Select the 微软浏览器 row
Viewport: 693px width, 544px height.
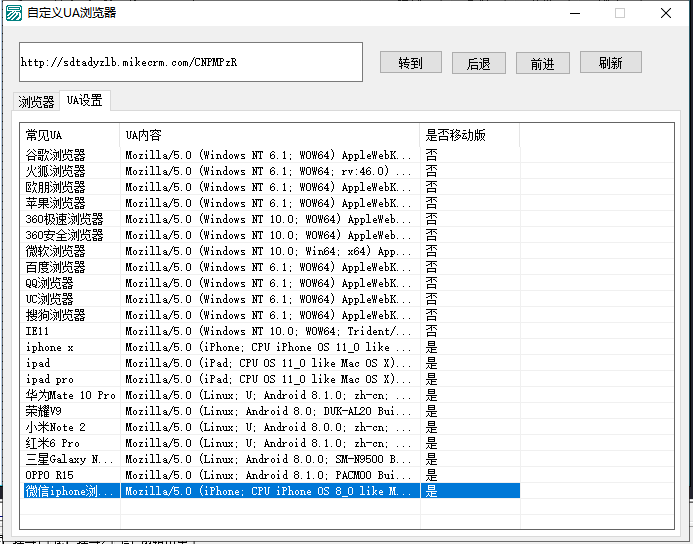(271, 251)
